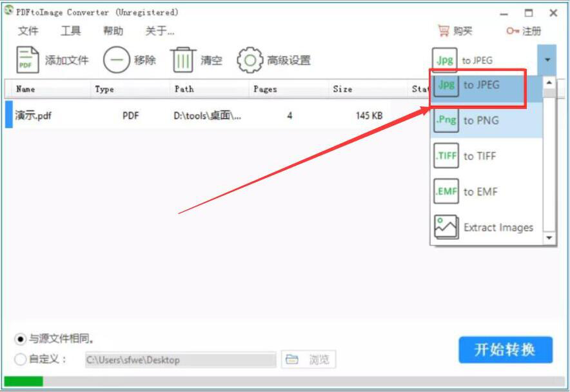Click the Remove minus circle icon
570x392 pixels.
(116, 60)
